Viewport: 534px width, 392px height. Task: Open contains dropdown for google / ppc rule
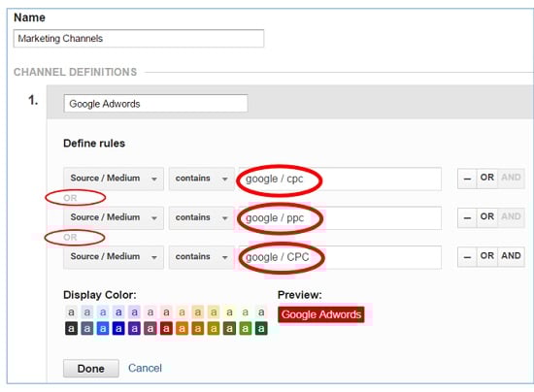[201, 217]
